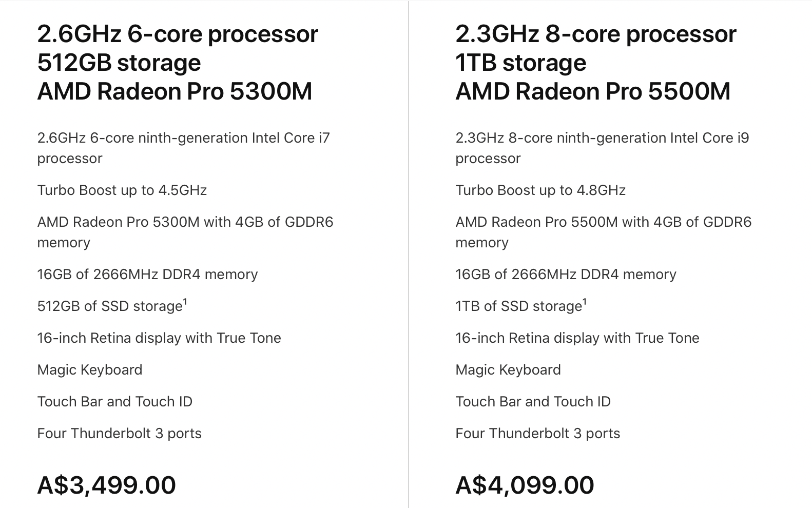Click the 2.3GHz 8-core processor heading
The width and height of the screenshot is (812, 508).
click(595, 34)
